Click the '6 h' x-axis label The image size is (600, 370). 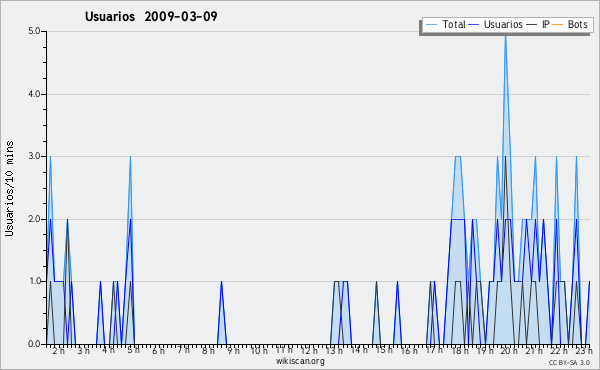158,351
